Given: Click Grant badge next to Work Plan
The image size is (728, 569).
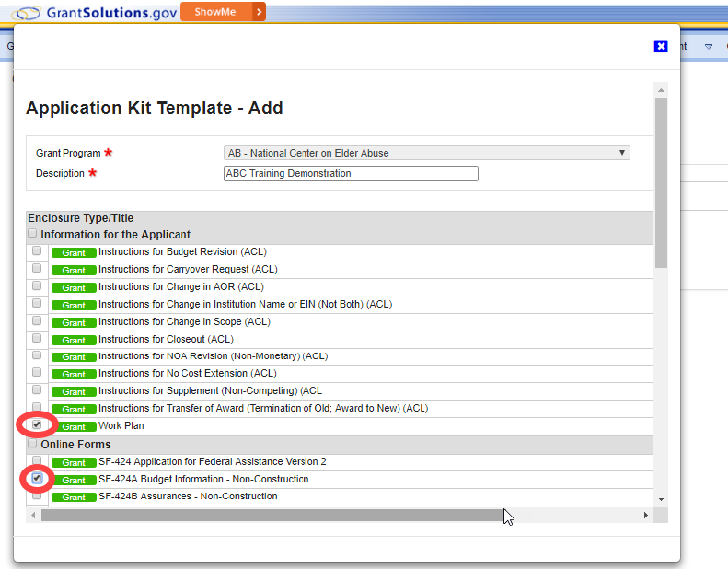Looking at the screenshot, I should pos(74,426).
